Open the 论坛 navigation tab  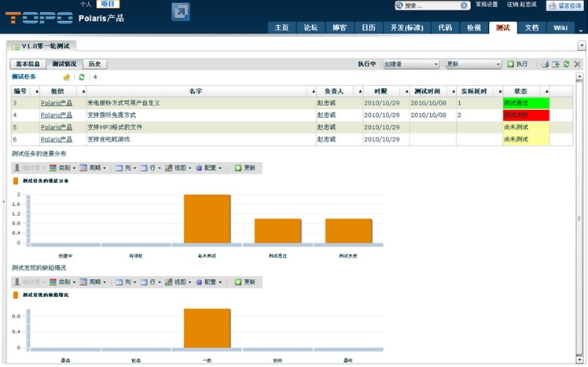[x=311, y=28]
